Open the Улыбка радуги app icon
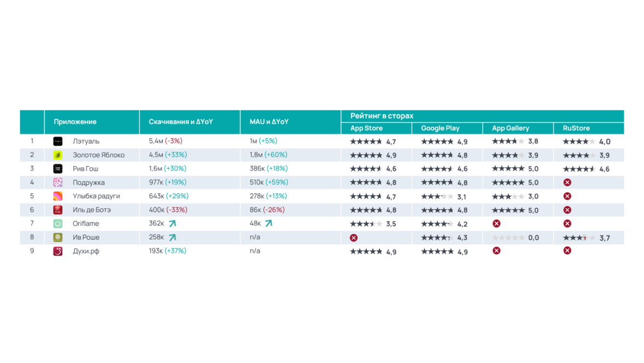Screen dimensions: 644x363 (58, 196)
